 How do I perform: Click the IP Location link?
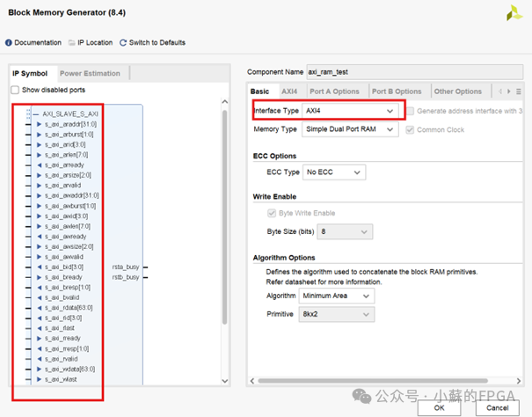point(95,43)
